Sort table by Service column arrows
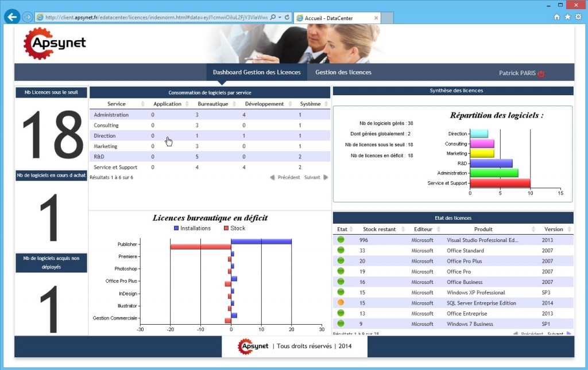Screen dimensions: 588x370 pyautogui.click(x=142, y=104)
